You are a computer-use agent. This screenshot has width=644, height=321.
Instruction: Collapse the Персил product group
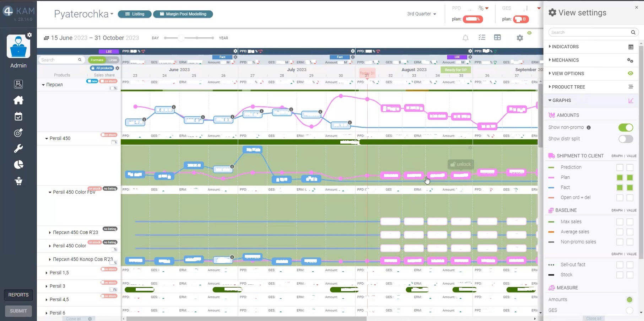click(43, 85)
